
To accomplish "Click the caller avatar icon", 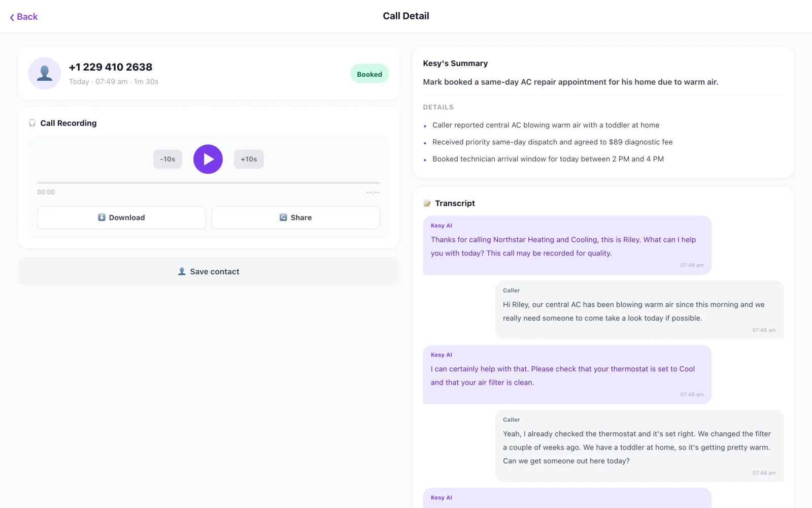I will coord(45,73).
